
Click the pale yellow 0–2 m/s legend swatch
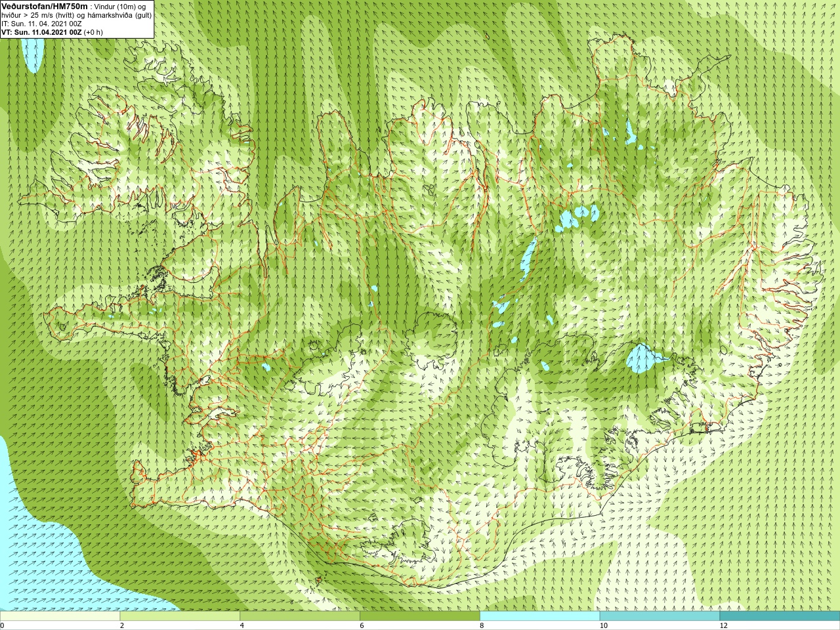click(x=60, y=616)
